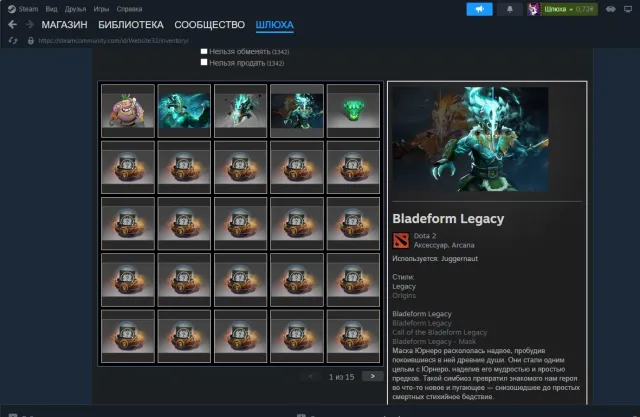Click the page indicator 1 из 15

click(342, 377)
